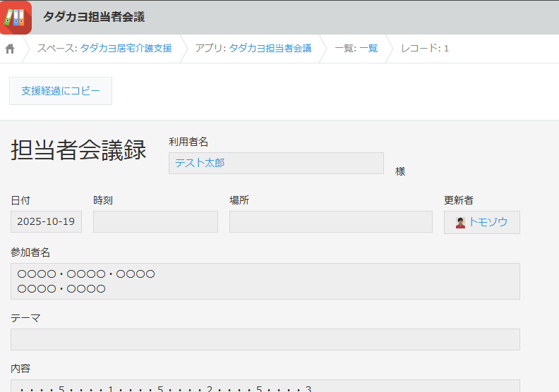The image size is (559, 392).
Task: Click the empty 時刻 field
Action: [155, 222]
